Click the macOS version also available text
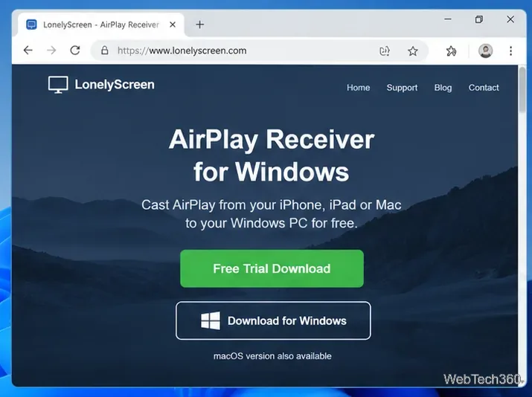 click(272, 356)
